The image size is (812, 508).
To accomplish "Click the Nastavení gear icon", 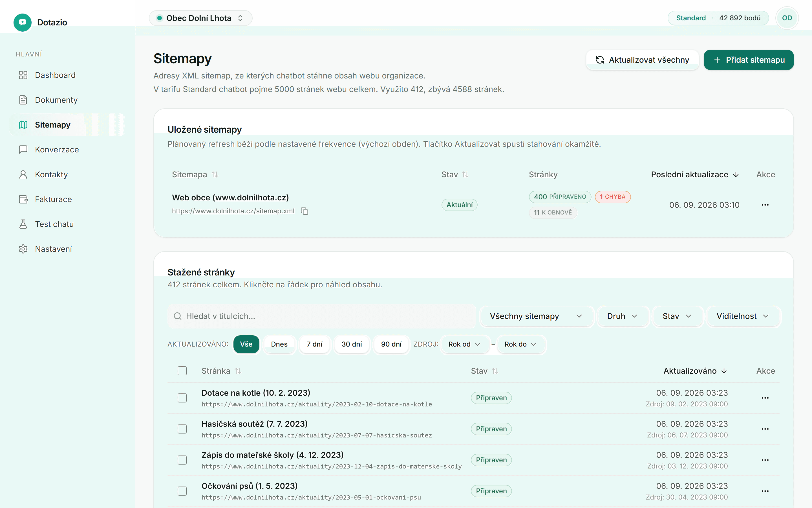I will (x=23, y=249).
